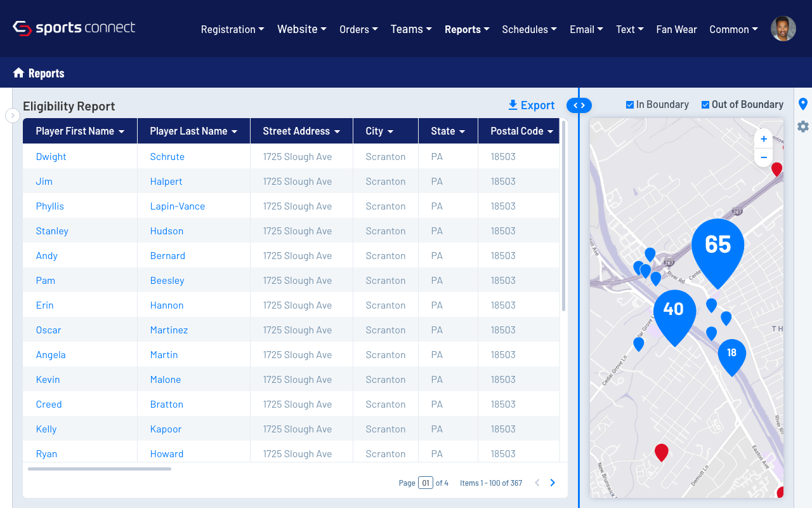Zoom out on the map
Screen dimensions: 812x508
pyautogui.click(x=764, y=157)
